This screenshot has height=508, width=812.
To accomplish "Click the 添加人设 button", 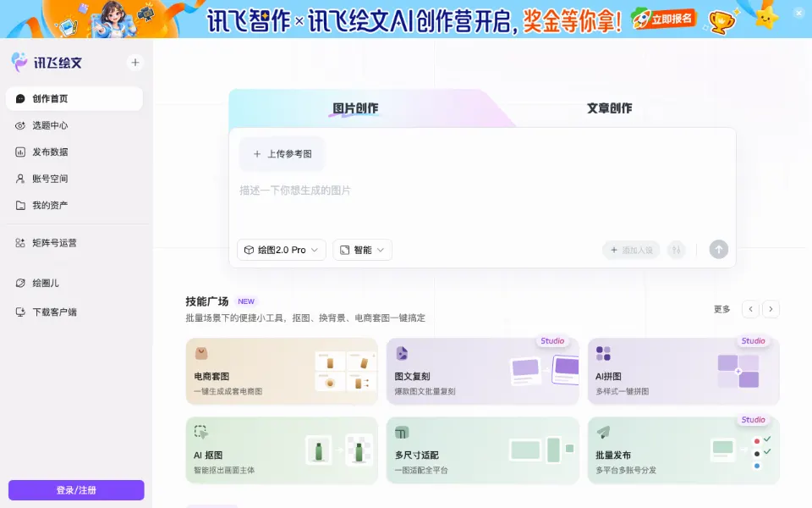I will click(x=631, y=250).
